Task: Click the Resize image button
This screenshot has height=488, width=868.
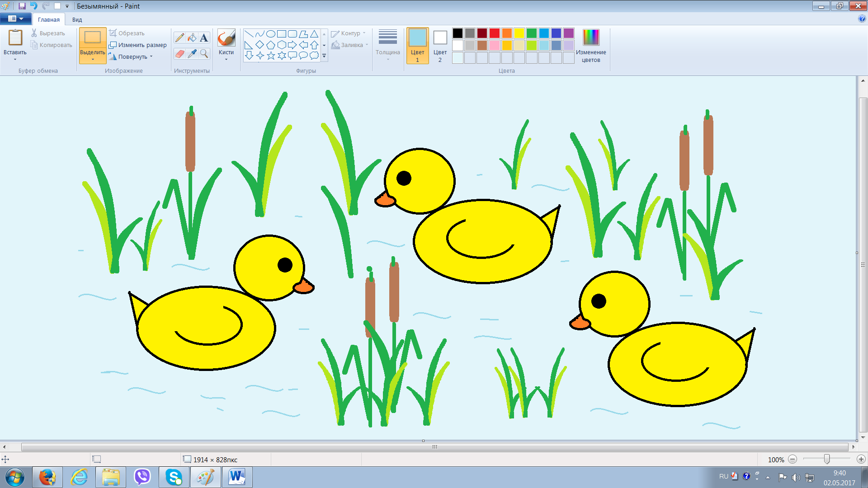Action: [x=137, y=45]
